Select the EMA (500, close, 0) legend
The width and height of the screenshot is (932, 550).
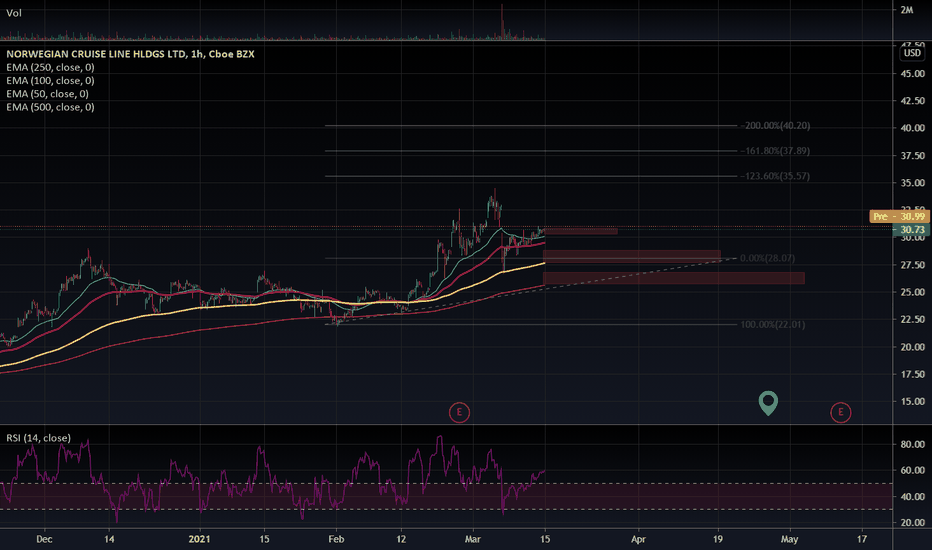click(51, 107)
